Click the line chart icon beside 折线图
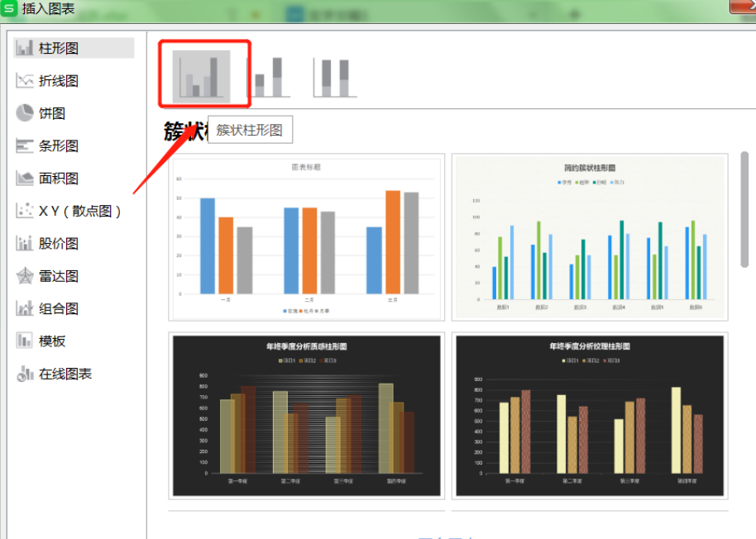The height and width of the screenshot is (539, 756). tap(25, 80)
